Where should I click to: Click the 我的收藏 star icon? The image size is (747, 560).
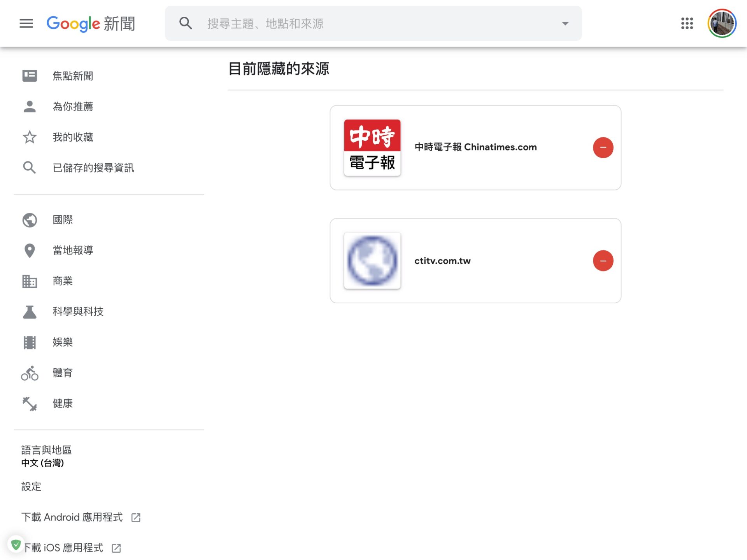tap(30, 137)
